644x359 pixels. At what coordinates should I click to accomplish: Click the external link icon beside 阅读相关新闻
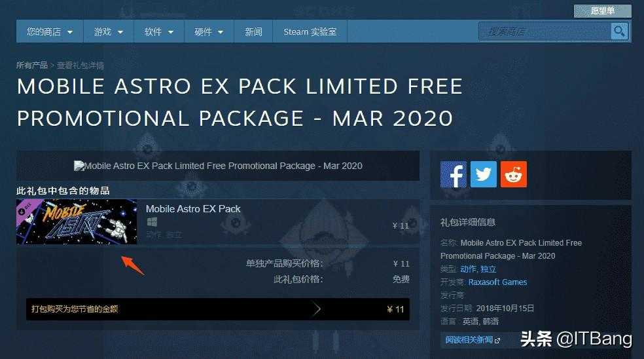tap(498, 341)
